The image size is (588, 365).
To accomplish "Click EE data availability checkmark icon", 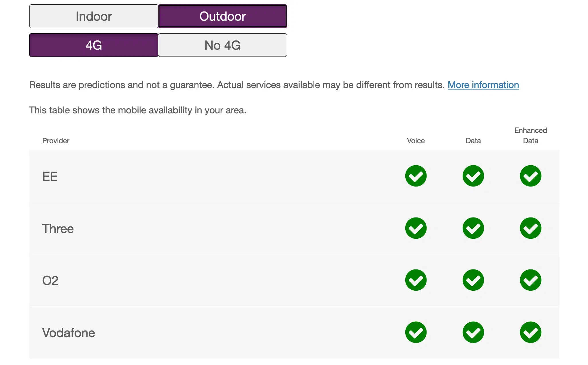I will tap(473, 176).
